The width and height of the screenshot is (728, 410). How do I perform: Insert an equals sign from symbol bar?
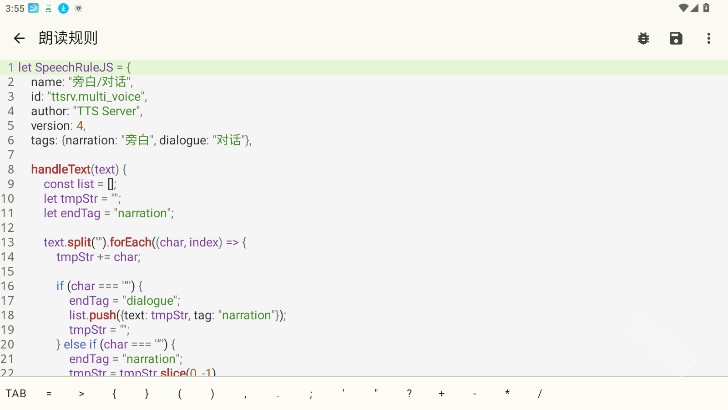click(49, 394)
